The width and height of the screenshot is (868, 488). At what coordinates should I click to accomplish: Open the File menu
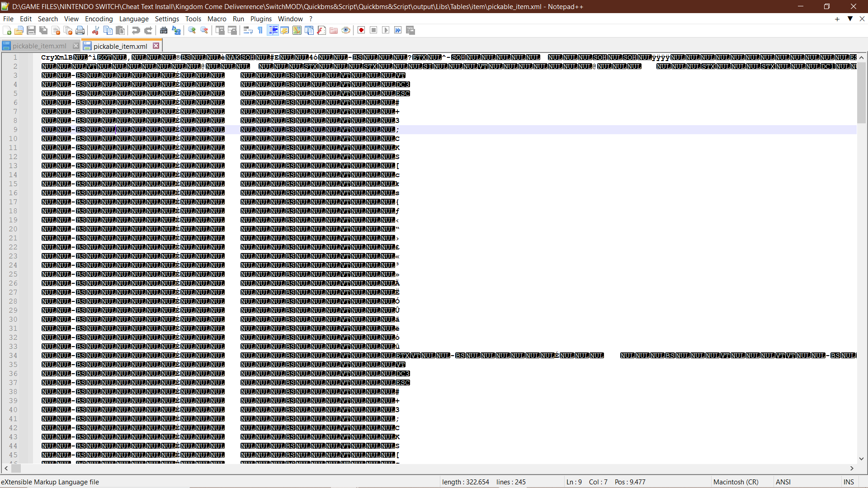point(8,19)
